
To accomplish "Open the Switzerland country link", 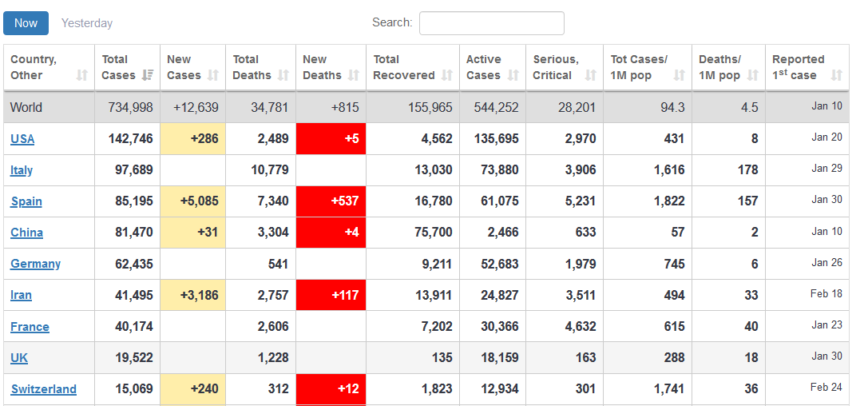I will click(43, 389).
